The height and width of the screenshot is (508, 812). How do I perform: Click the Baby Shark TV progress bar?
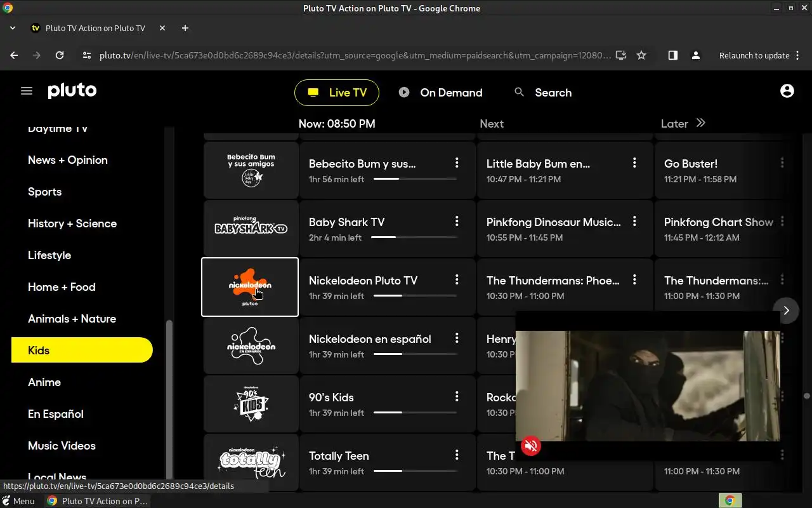point(414,237)
